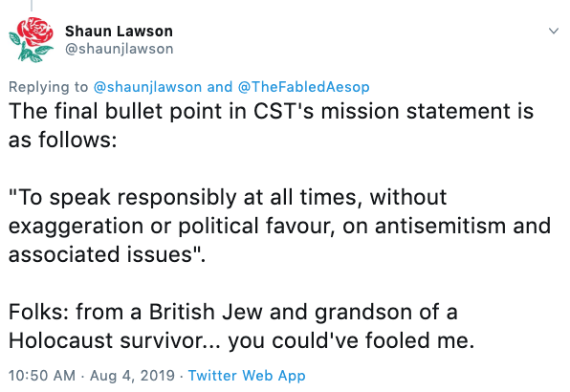Click the 'Replying to' grey label
The width and height of the screenshot is (570, 392).
[49, 87]
